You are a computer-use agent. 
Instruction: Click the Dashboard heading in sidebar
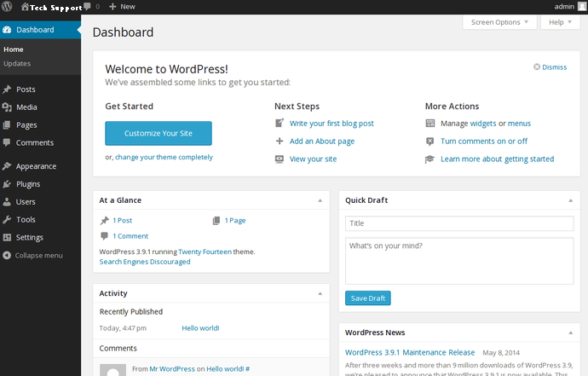[35, 30]
